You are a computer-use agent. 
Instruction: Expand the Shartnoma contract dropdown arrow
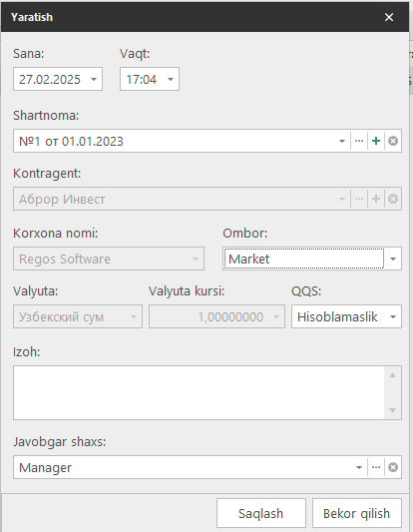coord(342,141)
